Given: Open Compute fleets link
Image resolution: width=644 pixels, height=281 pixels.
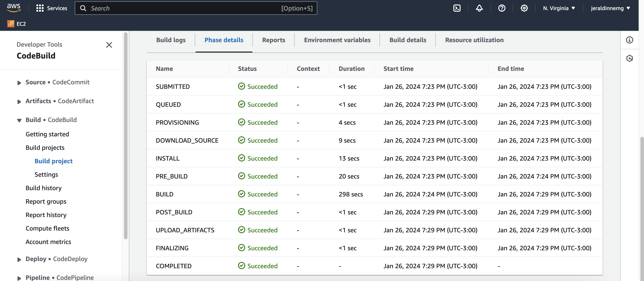Looking at the screenshot, I should point(47,228).
